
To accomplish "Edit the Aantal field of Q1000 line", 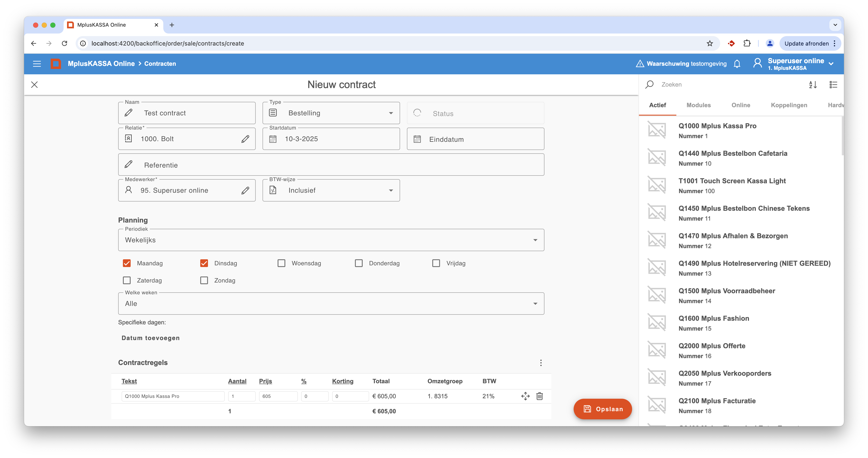I will [x=241, y=396].
